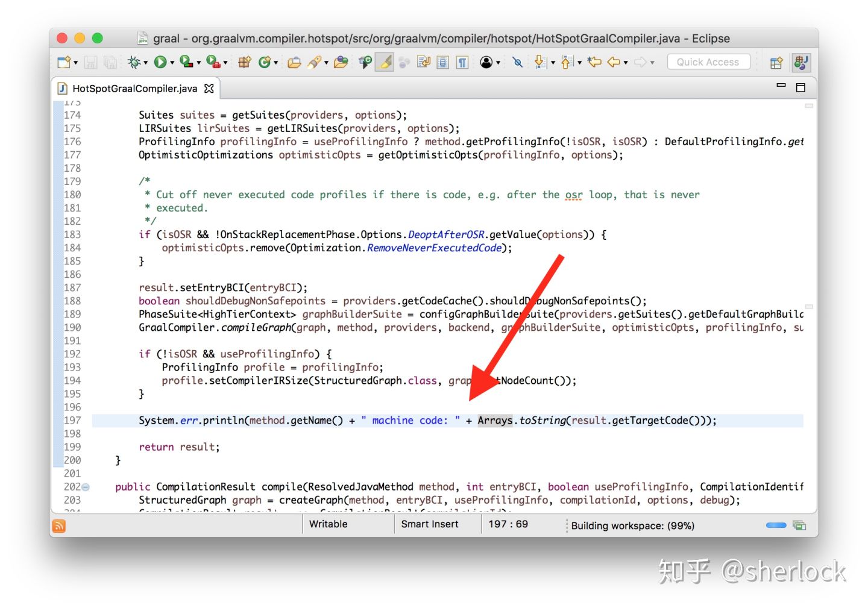Click the Skip All Breakpoints icon
Screen dimensions: 868x608
tap(517, 62)
